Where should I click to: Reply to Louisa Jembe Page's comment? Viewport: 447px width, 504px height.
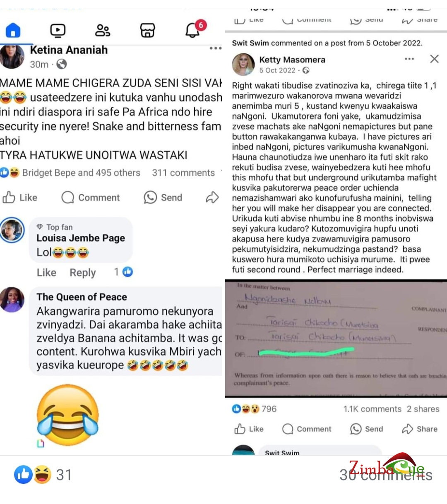click(x=83, y=272)
